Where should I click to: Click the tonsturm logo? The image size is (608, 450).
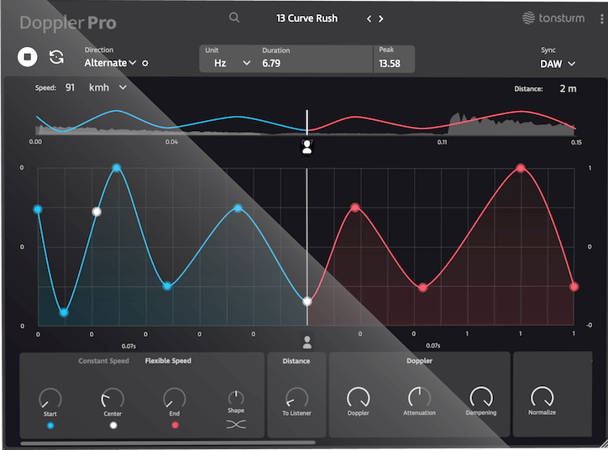[555, 18]
